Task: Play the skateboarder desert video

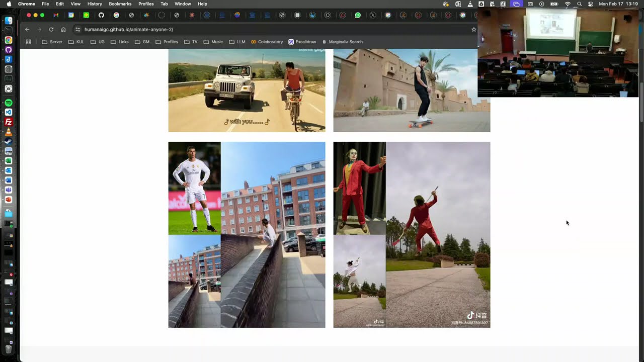Action: coord(412,90)
